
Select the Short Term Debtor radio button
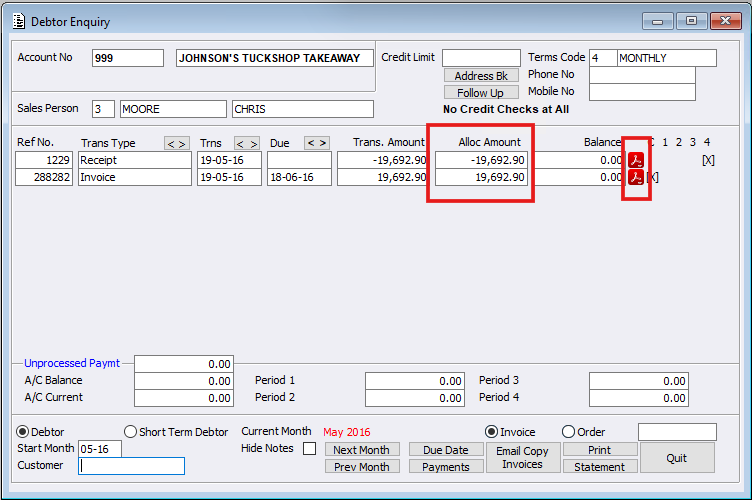[x=130, y=432]
